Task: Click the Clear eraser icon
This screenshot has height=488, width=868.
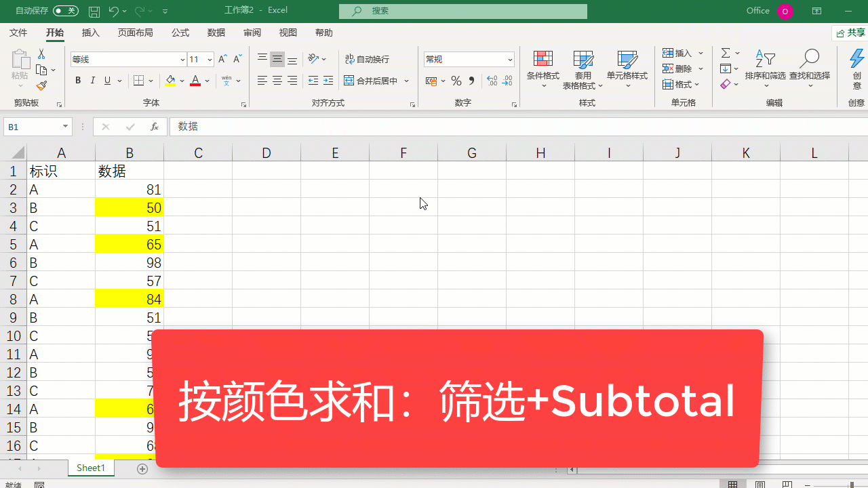Action: pos(726,84)
